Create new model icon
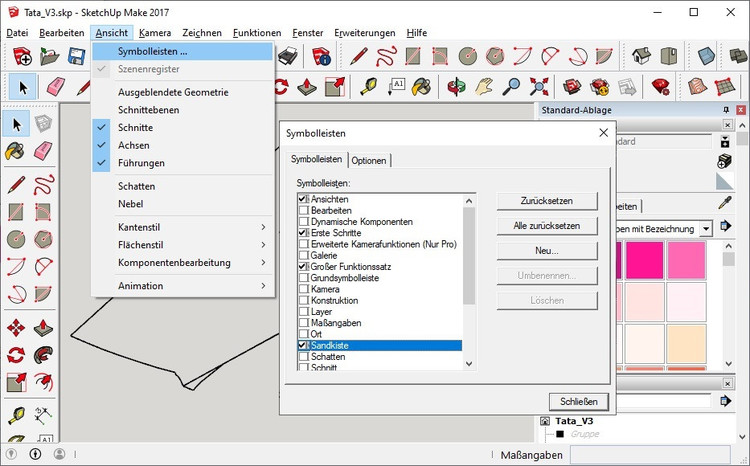The height and width of the screenshot is (466, 750). coord(22,56)
